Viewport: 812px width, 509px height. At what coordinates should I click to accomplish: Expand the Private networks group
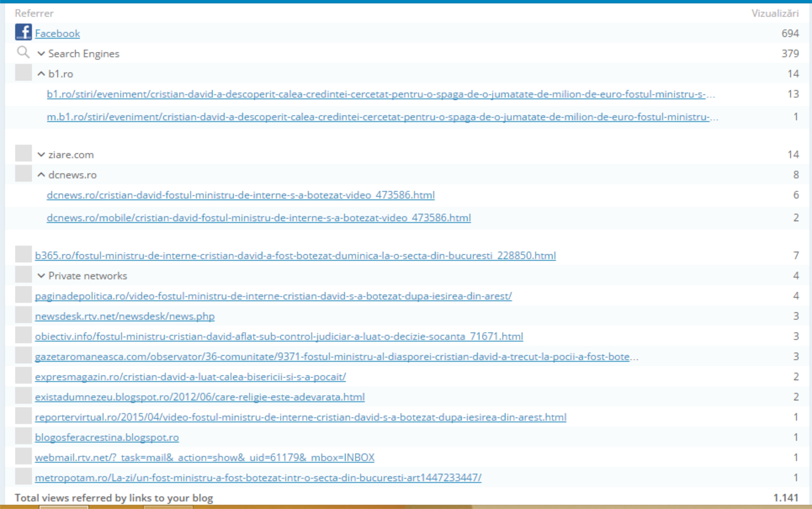[x=41, y=276]
